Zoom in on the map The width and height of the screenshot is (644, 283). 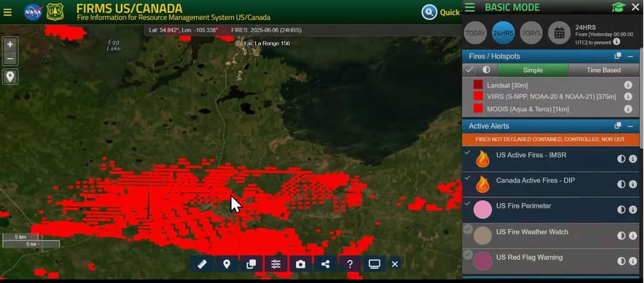coord(10,44)
